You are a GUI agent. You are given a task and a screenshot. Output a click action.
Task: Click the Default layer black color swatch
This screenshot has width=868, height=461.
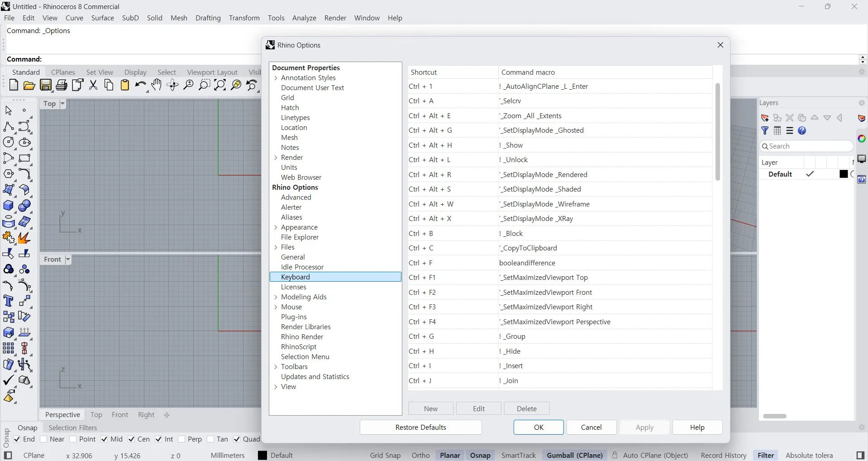844,174
